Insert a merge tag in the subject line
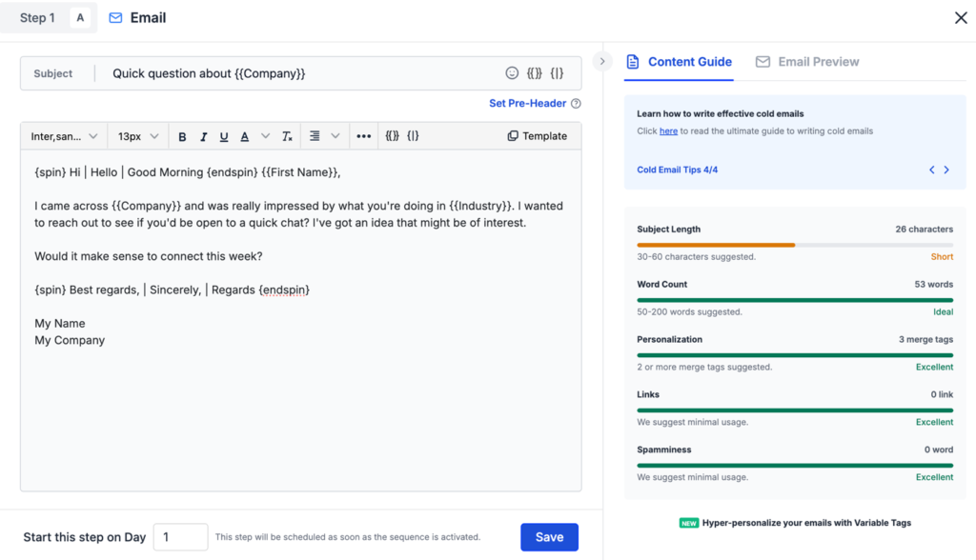The image size is (976, 560). click(535, 73)
